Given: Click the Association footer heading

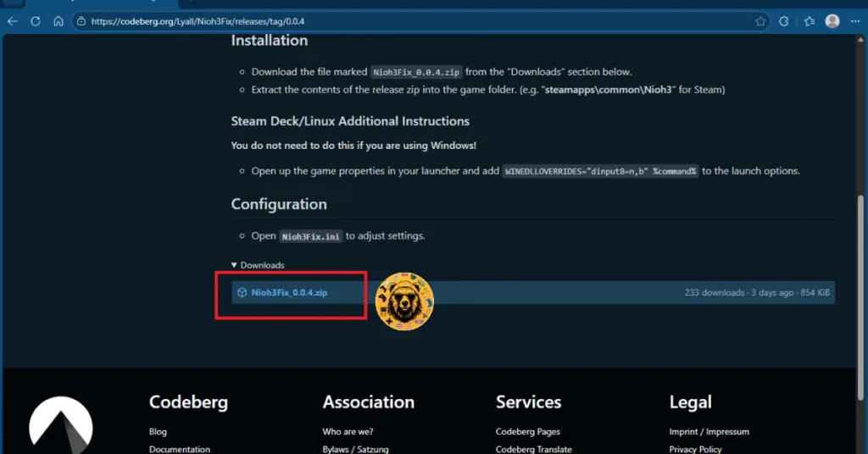Looking at the screenshot, I should click(368, 402).
